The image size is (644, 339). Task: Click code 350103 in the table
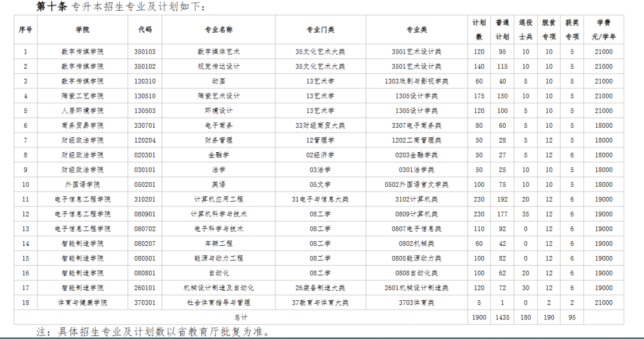click(x=145, y=52)
